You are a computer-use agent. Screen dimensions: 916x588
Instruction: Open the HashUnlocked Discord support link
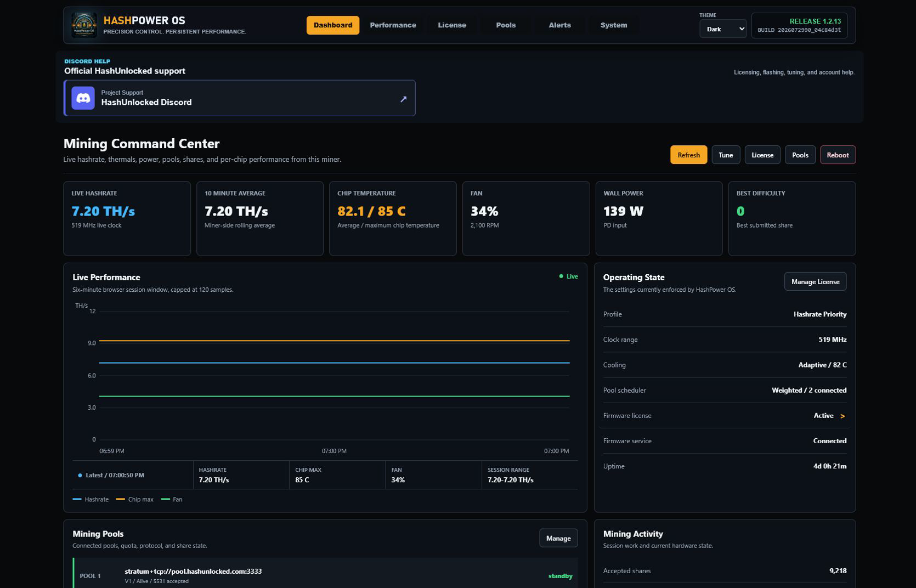click(240, 98)
